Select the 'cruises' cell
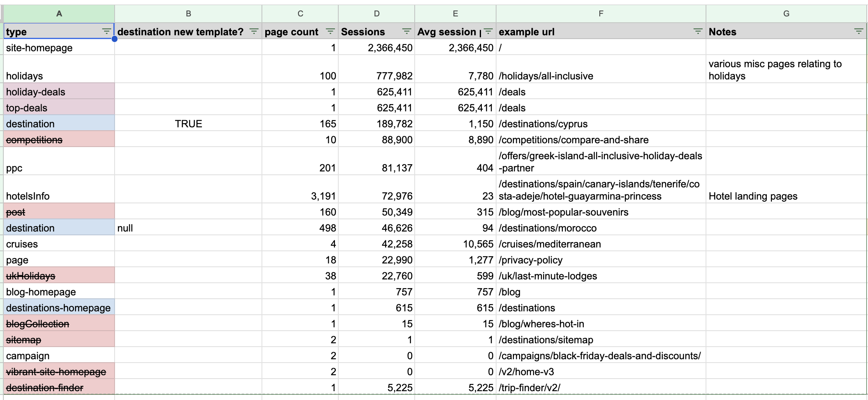 point(59,244)
